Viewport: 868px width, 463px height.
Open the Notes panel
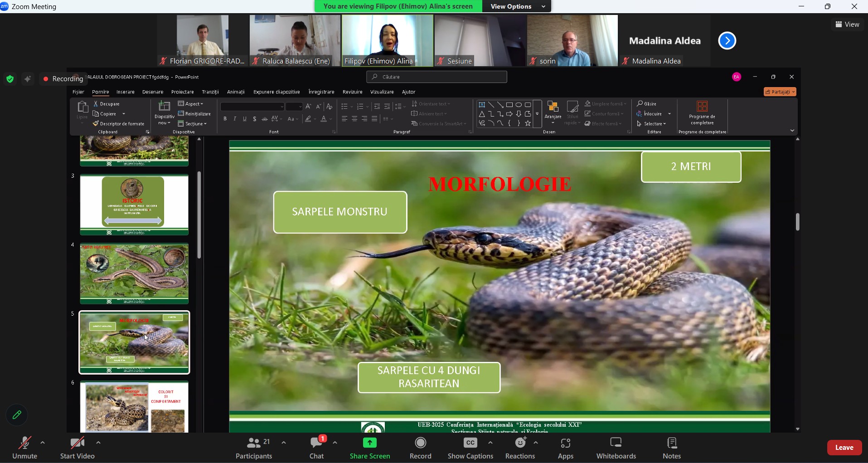672,448
